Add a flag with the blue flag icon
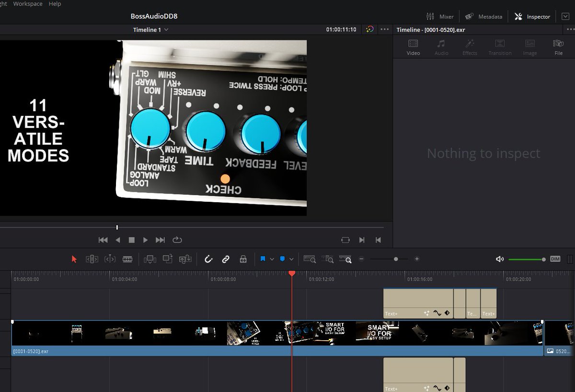Screen dimensions: 575x392 [x=263, y=259]
